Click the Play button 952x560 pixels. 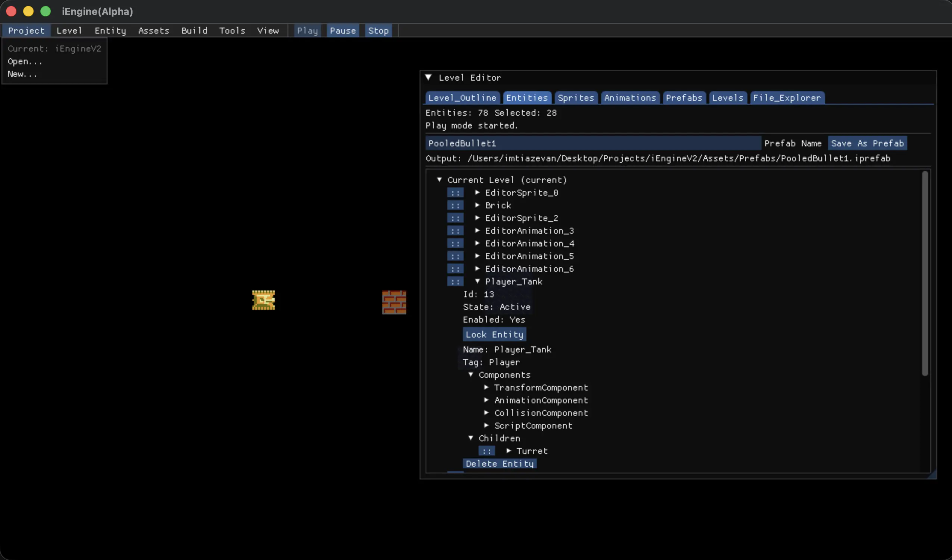pyautogui.click(x=307, y=31)
